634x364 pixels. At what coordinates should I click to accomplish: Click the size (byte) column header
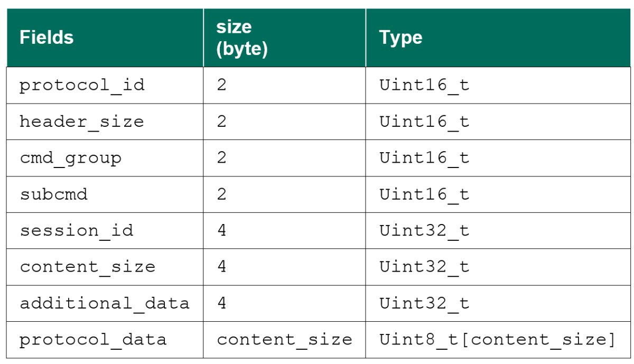[x=242, y=38]
